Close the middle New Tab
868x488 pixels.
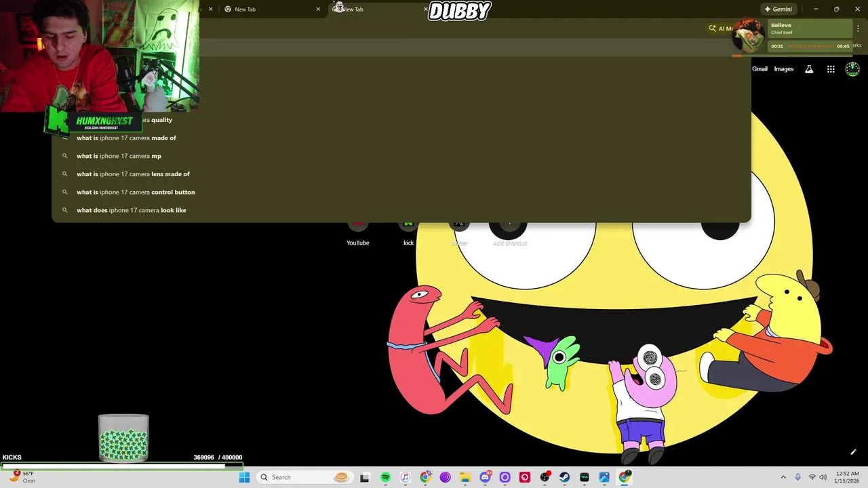tap(318, 9)
